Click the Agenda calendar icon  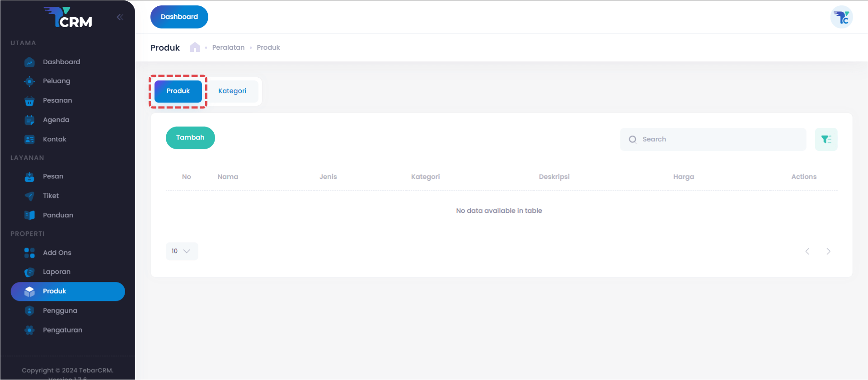(29, 120)
